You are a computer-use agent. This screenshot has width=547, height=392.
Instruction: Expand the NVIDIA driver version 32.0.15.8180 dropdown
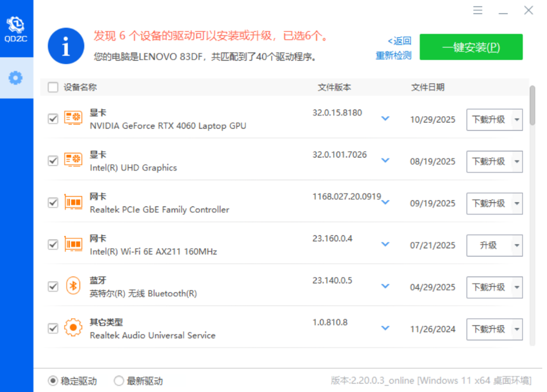pos(385,118)
